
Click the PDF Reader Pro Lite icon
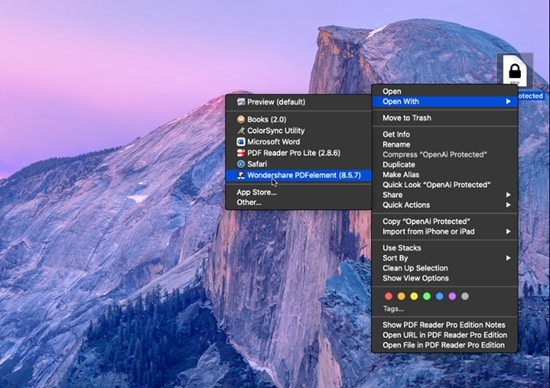tap(241, 153)
